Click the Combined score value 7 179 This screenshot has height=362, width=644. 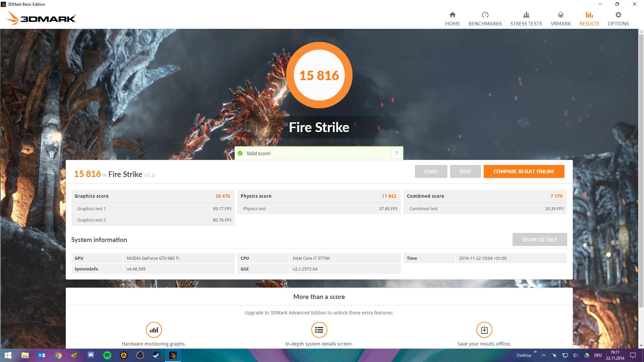pos(556,196)
